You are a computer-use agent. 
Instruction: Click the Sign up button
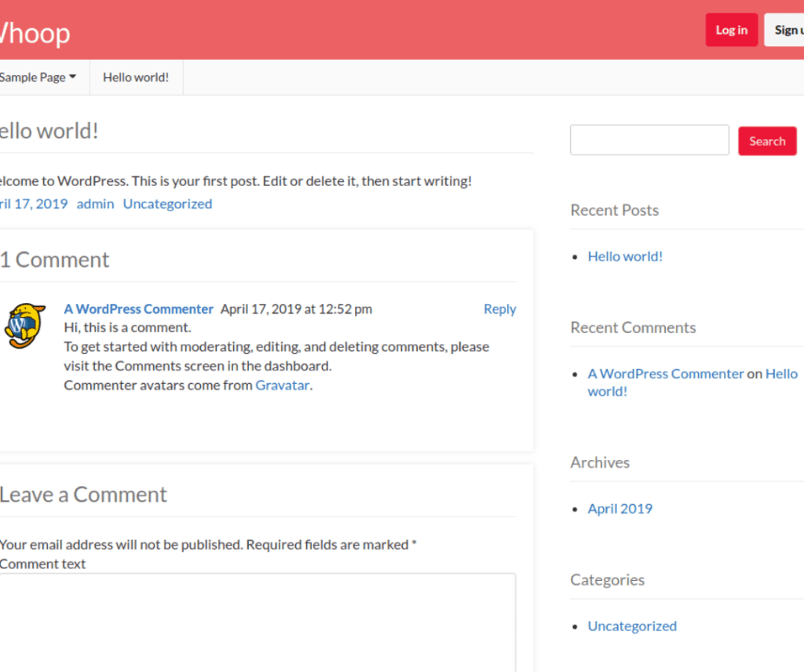(x=784, y=31)
